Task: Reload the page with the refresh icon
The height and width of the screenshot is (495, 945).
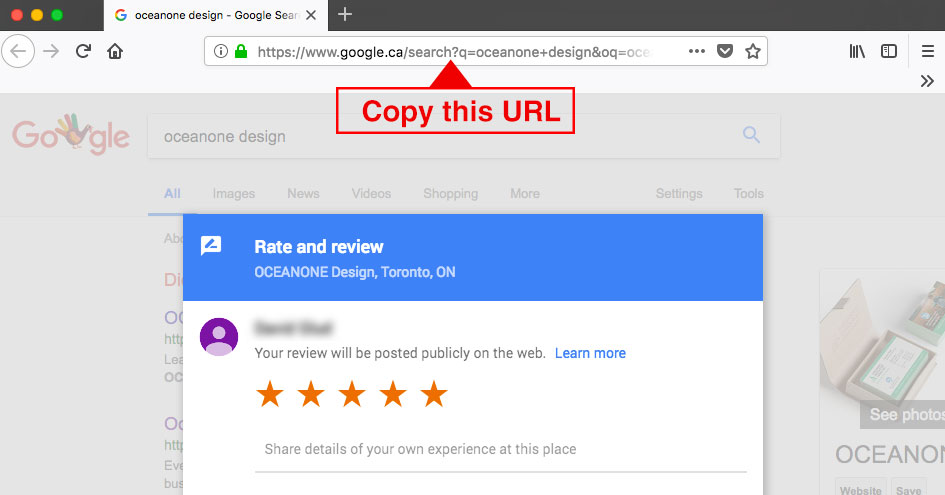Action: point(83,51)
